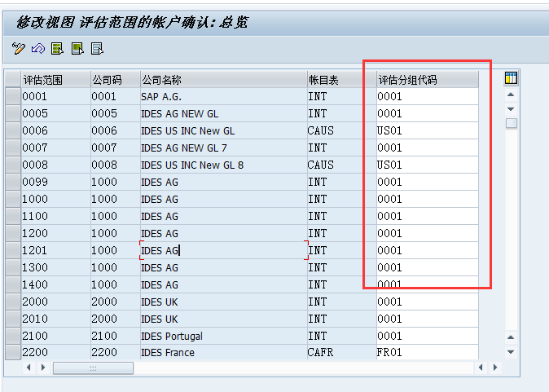The width and height of the screenshot is (549, 392).
Task: Click the vertical scrollbar thumb
Action: tap(512, 123)
